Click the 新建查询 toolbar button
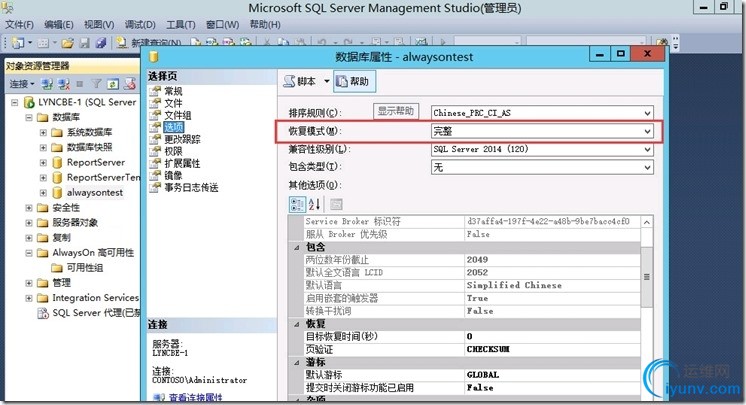Screen dimensions: 746x405 (149, 43)
